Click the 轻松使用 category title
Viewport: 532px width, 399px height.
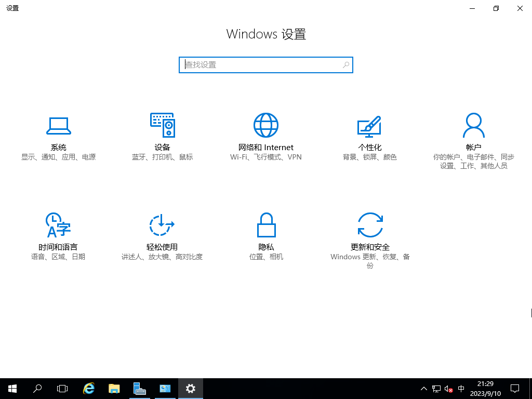coord(162,247)
